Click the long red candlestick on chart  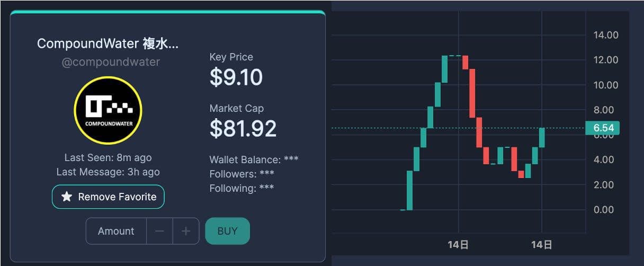pos(472,93)
